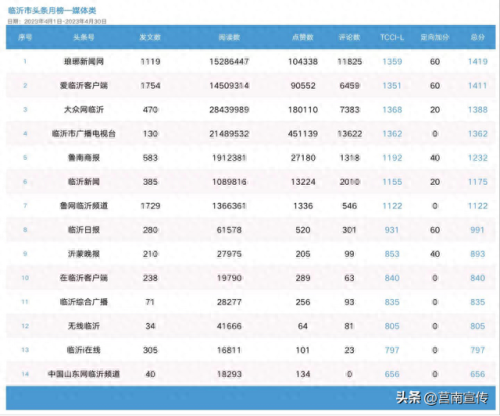Viewport: 500px width, 416px height.
Task: Click the read count "15286447"
Action: (x=229, y=62)
